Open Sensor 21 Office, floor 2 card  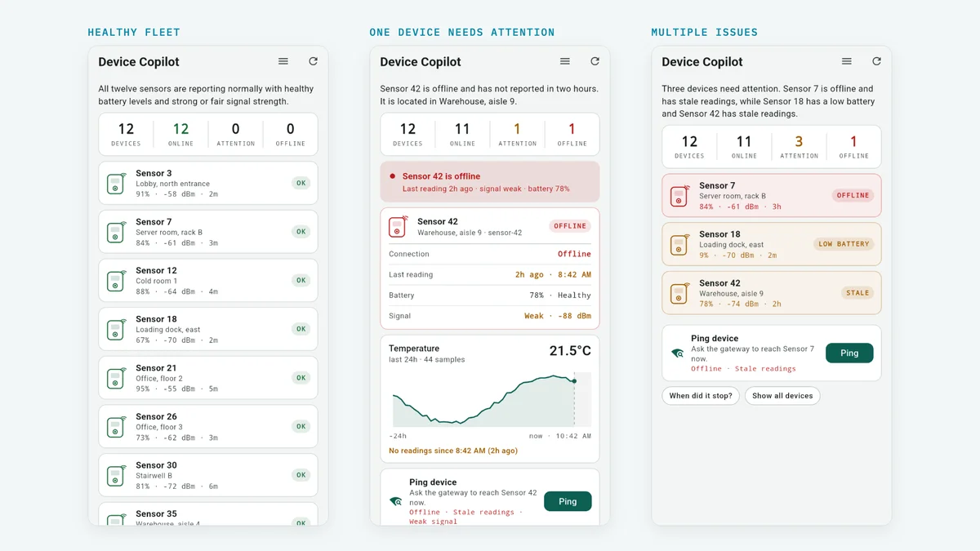208,378
